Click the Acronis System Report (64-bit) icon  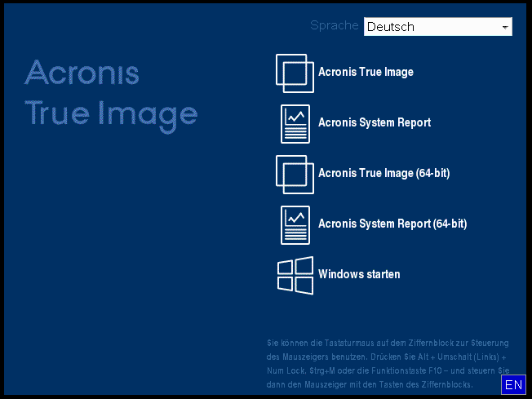click(x=295, y=224)
